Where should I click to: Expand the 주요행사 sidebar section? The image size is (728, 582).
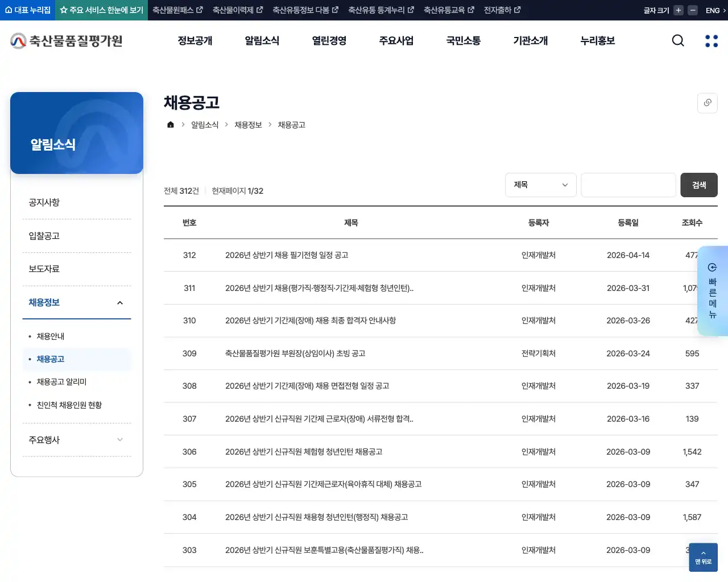tap(77, 439)
